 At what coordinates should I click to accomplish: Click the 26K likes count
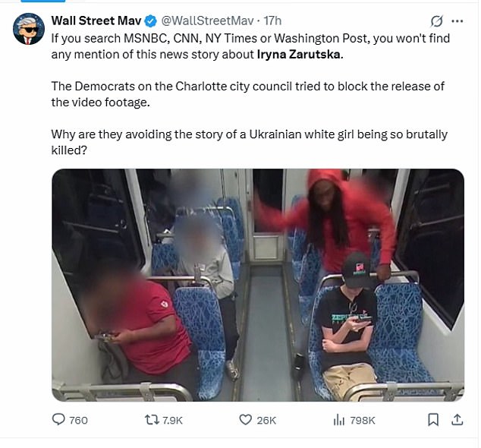(266, 420)
